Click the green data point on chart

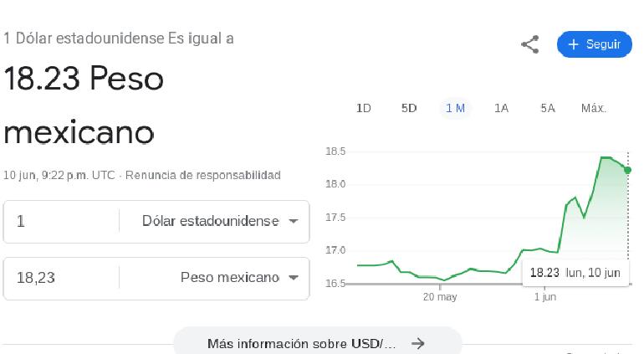pos(627,170)
